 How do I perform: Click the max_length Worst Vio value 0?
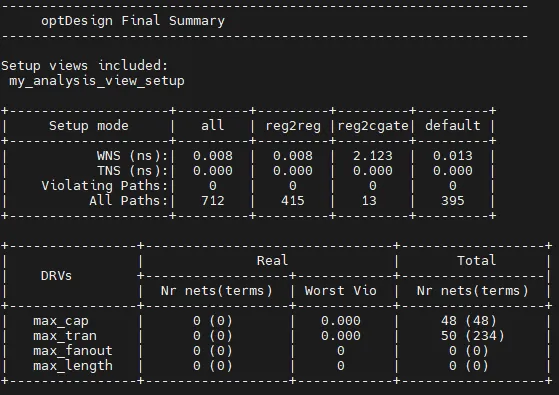click(x=341, y=366)
